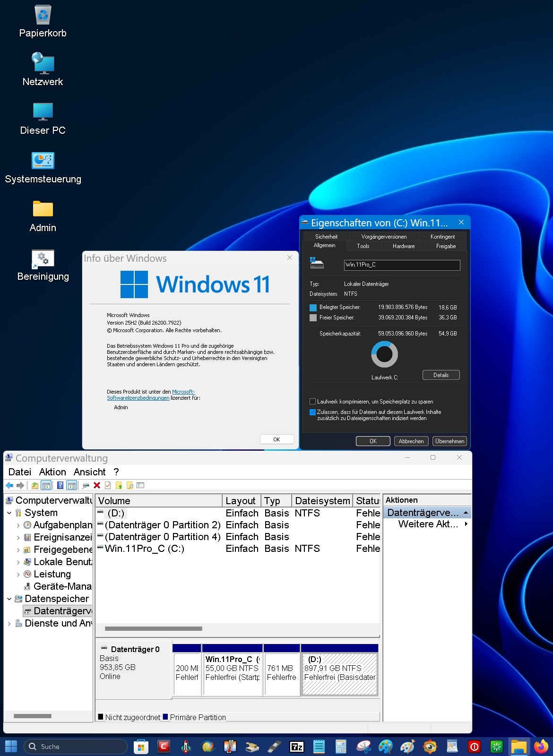Expand the Aufgabenplanung tree node
Image resolution: width=553 pixels, height=756 pixels.
[x=18, y=525]
